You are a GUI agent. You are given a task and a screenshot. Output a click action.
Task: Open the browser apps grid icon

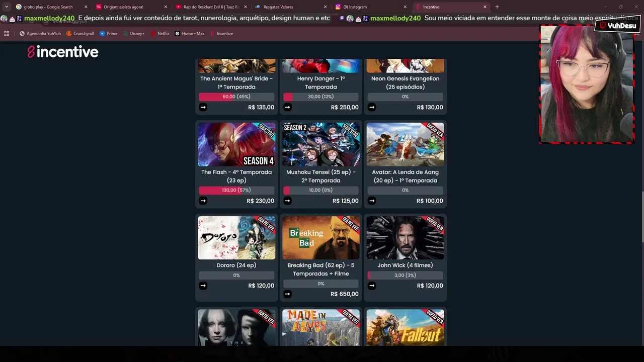click(x=7, y=34)
